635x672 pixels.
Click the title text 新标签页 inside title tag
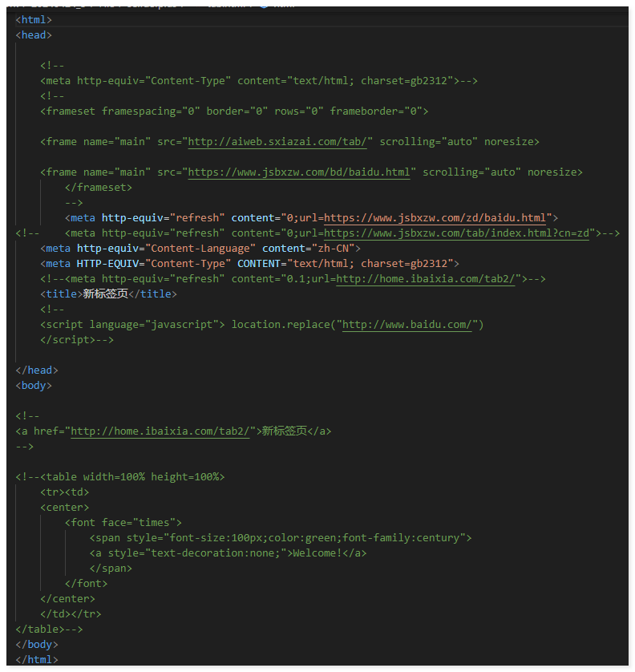pyautogui.click(x=105, y=294)
